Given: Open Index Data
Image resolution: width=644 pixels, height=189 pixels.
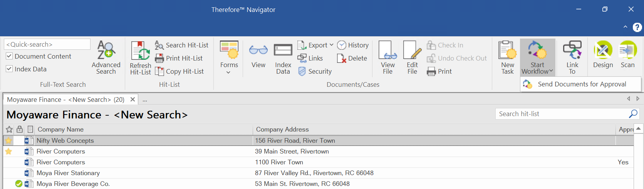Looking at the screenshot, I should coord(283,58).
